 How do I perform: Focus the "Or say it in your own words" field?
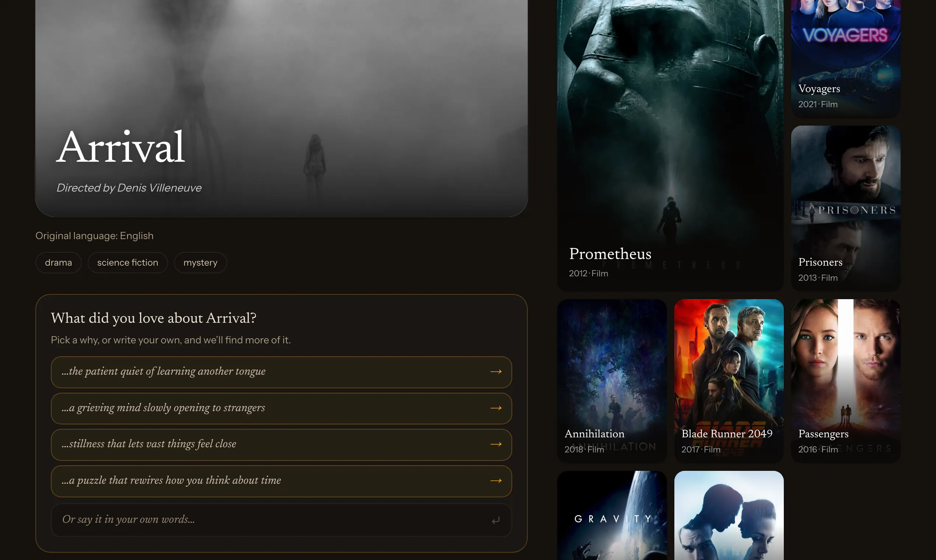[281, 520]
